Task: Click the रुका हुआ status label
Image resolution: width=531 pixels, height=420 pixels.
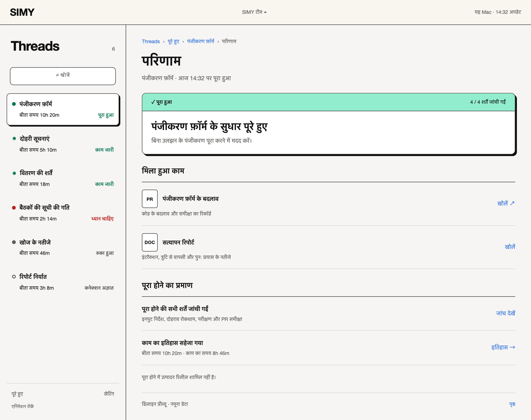Action: click(105, 253)
